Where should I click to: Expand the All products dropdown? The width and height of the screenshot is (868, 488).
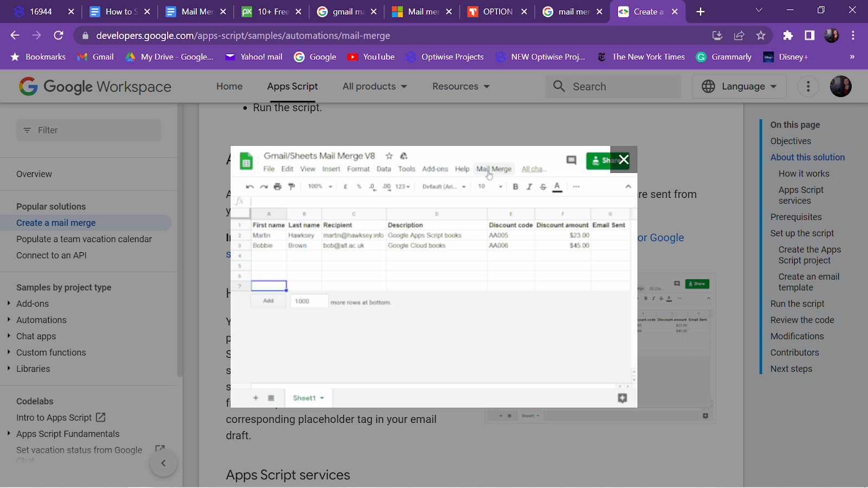[374, 86]
